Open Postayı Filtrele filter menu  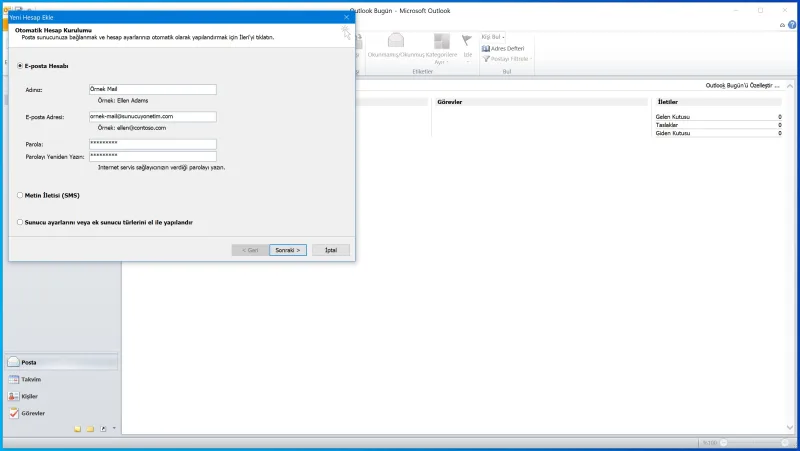pos(507,59)
